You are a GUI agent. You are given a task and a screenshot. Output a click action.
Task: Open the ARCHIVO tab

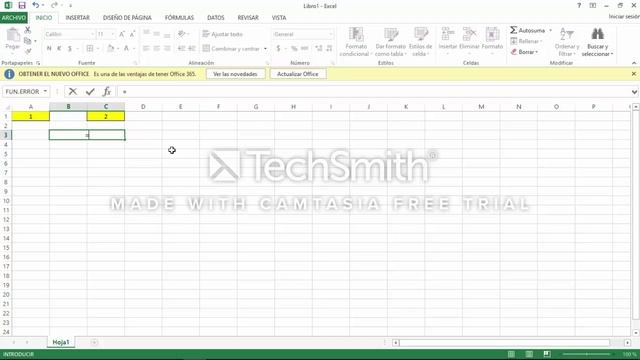pyautogui.click(x=13, y=18)
